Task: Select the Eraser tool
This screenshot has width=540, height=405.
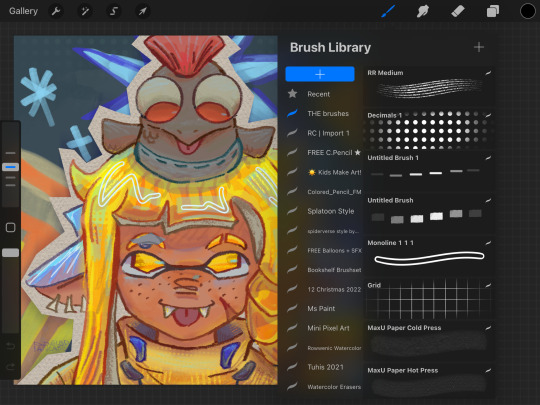Action: pyautogui.click(x=458, y=11)
